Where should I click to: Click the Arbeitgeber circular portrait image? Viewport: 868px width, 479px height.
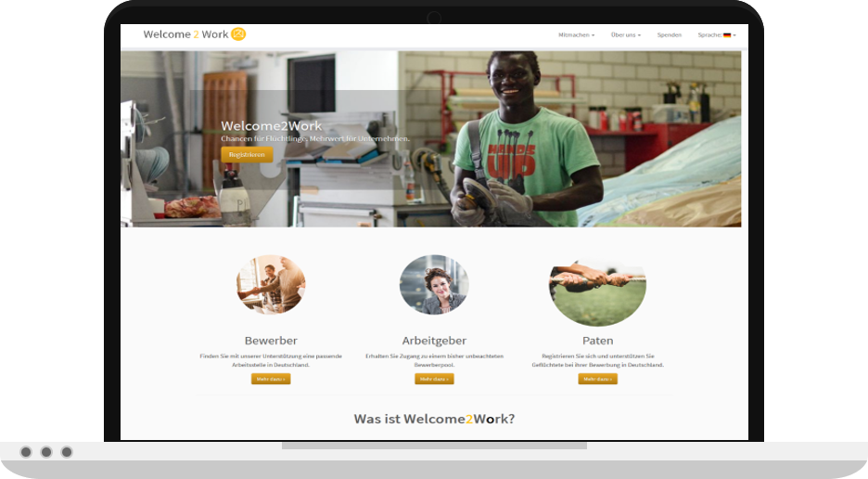tap(434, 284)
